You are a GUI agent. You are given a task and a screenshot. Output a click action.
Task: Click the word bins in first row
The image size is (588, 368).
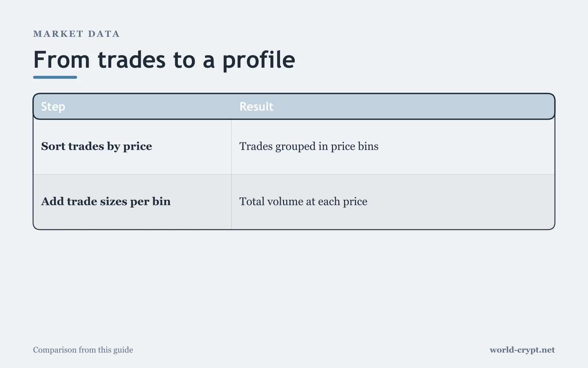pyautogui.click(x=368, y=146)
